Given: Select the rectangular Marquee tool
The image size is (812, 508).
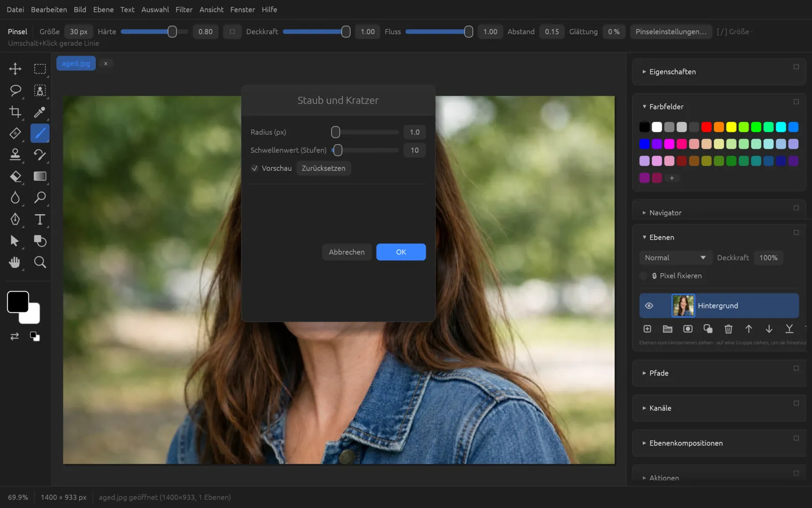Looking at the screenshot, I should 40,69.
